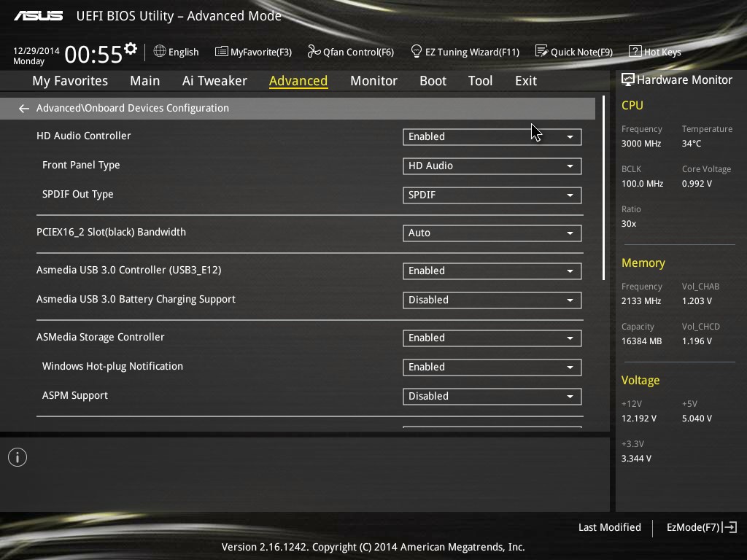Click the ASUS logo
This screenshot has width=747, height=560.
point(38,16)
